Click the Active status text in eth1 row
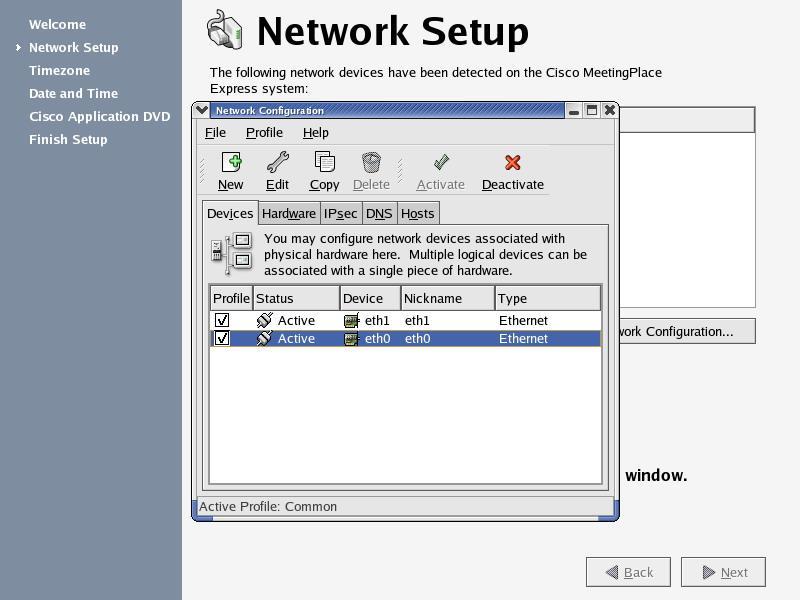Image resolution: width=800 pixels, height=600 pixels. coord(296,320)
